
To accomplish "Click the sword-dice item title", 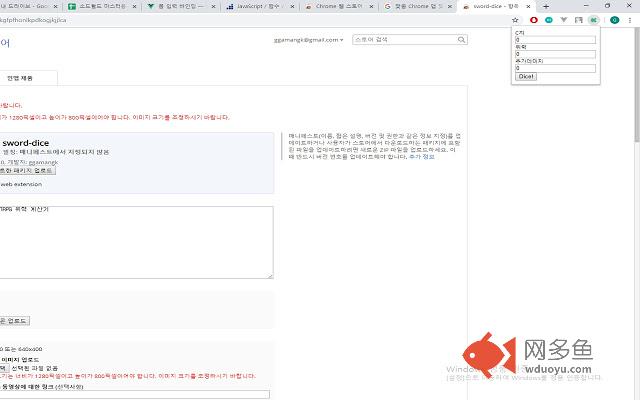I will (26, 143).
